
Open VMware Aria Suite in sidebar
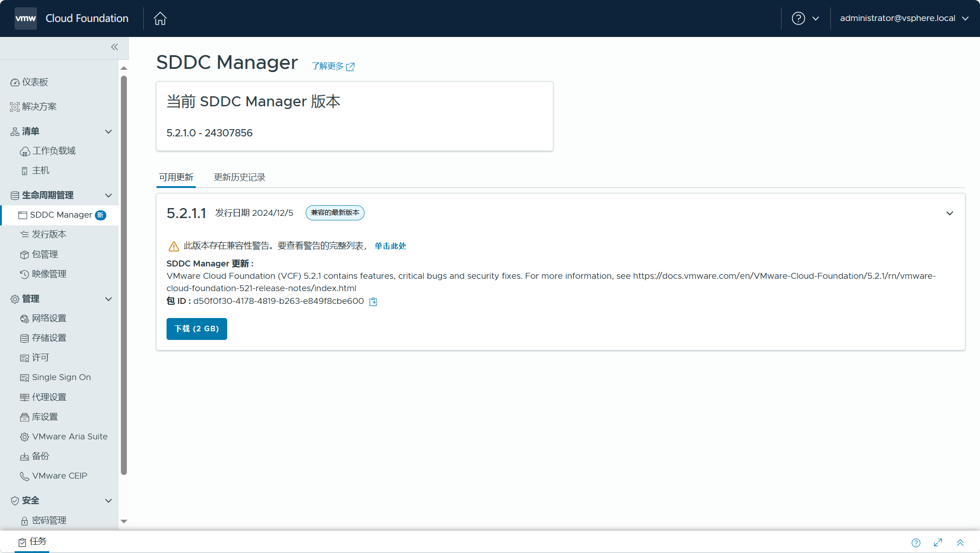[64, 437]
